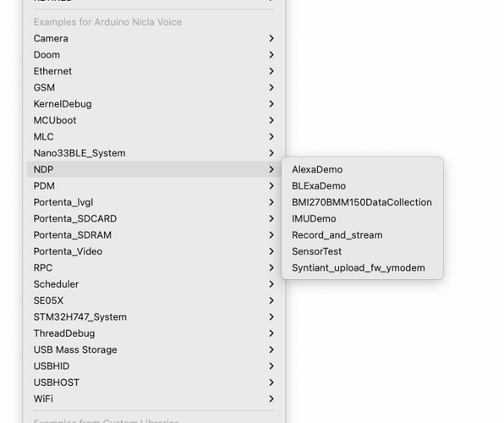Open the PDM examples submenu
The height and width of the screenshot is (423, 504).
pos(154,186)
